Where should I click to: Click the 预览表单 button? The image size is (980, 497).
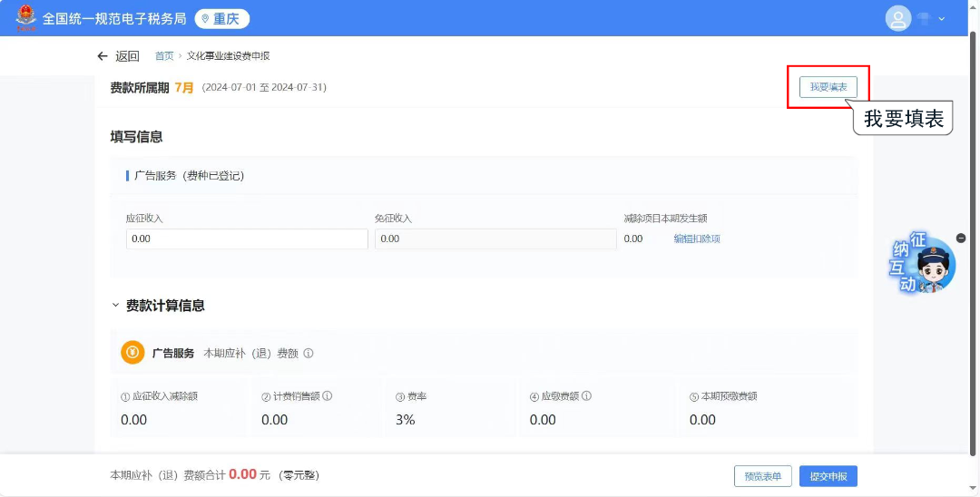[763, 476]
